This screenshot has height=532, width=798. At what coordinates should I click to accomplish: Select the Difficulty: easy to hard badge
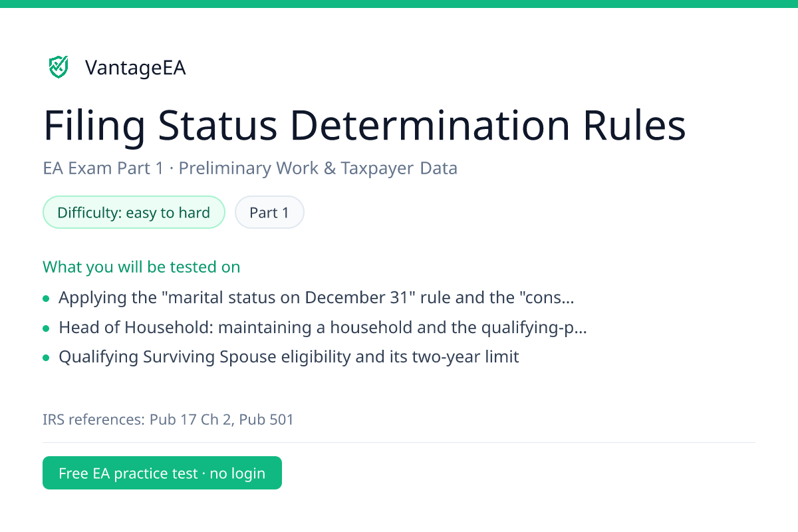tap(134, 213)
